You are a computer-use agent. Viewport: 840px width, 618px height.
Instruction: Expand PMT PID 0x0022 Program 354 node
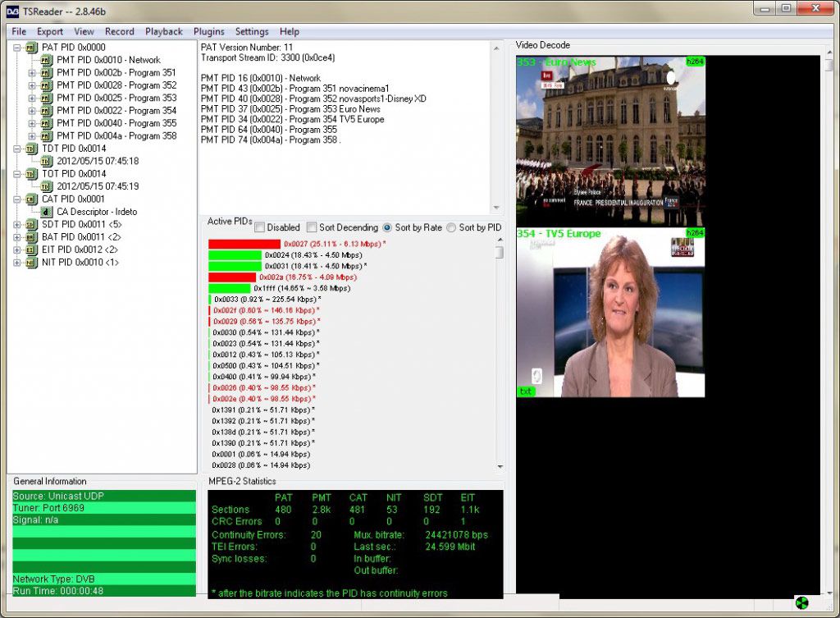32,111
